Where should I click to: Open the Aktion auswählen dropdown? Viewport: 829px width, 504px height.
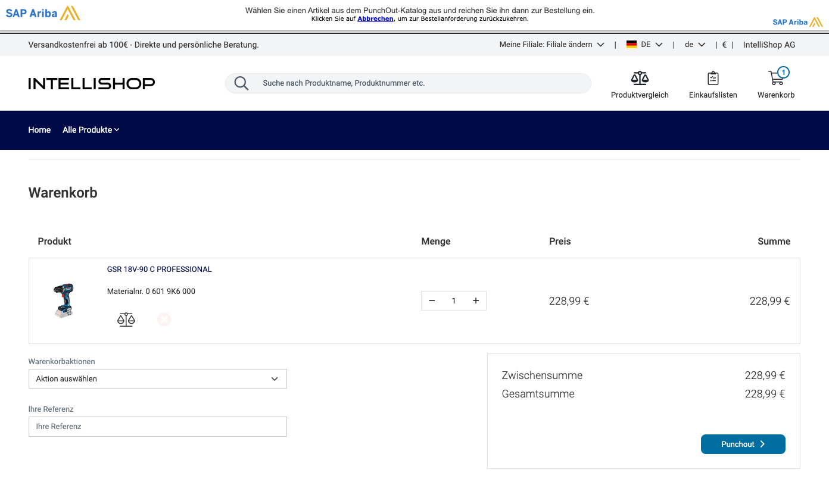tap(158, 378)
